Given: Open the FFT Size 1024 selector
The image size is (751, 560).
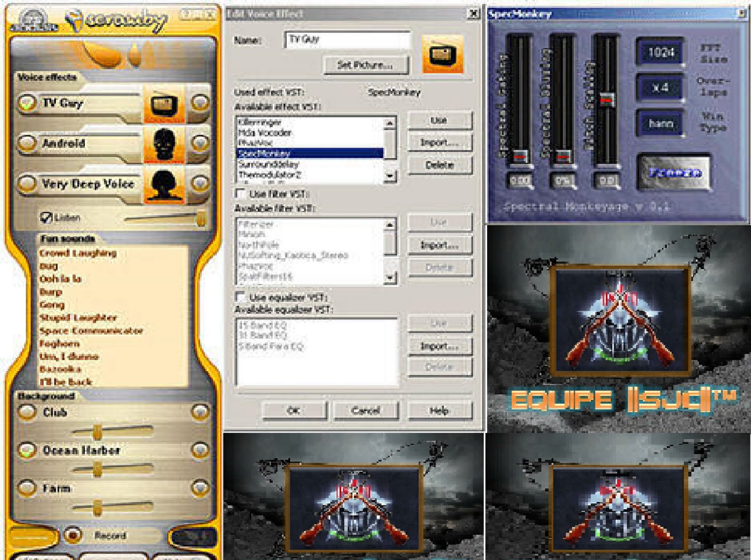Looking at the screenshot, I should [x=660, y=52].
